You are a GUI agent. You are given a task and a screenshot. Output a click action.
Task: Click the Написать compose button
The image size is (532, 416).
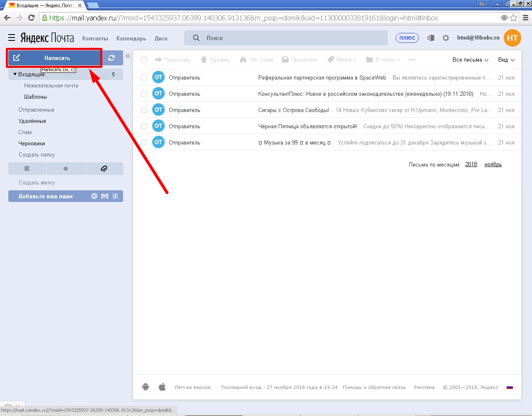point(54,58)
